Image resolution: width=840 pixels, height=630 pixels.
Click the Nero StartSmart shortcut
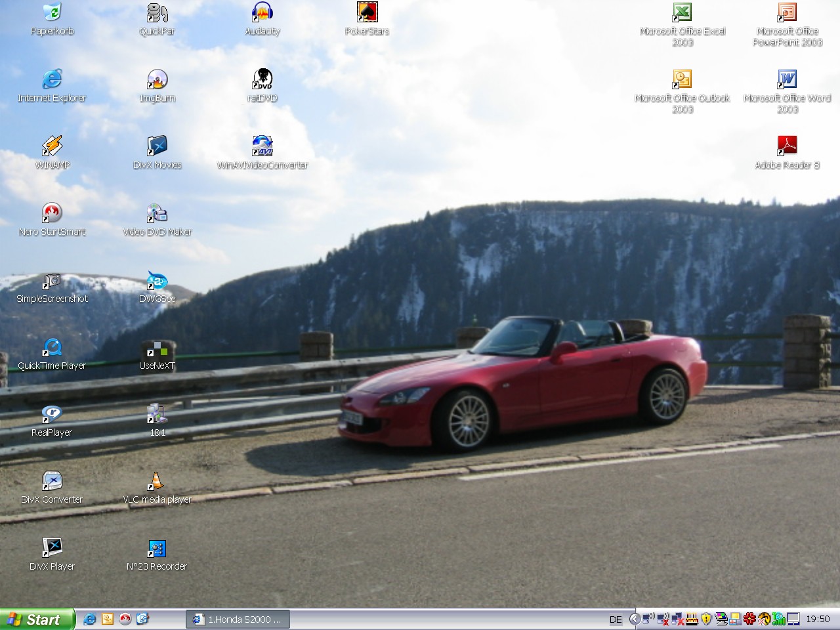point(52,214)
